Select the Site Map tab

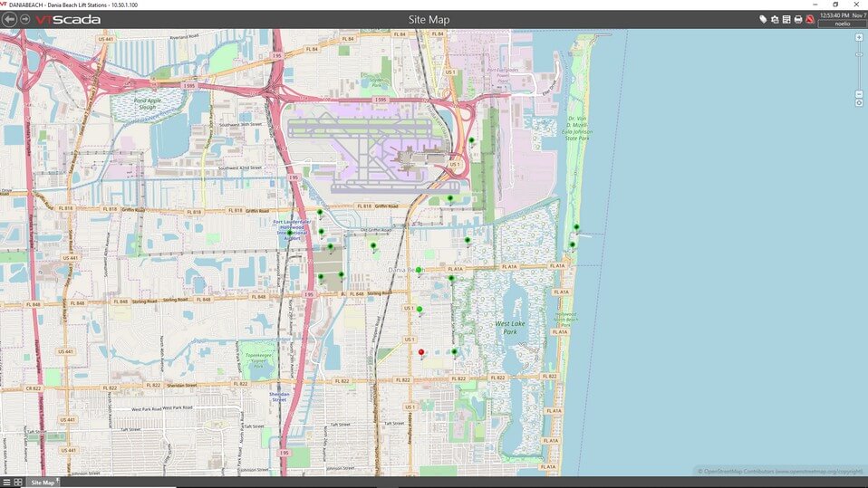pos(42,483)
